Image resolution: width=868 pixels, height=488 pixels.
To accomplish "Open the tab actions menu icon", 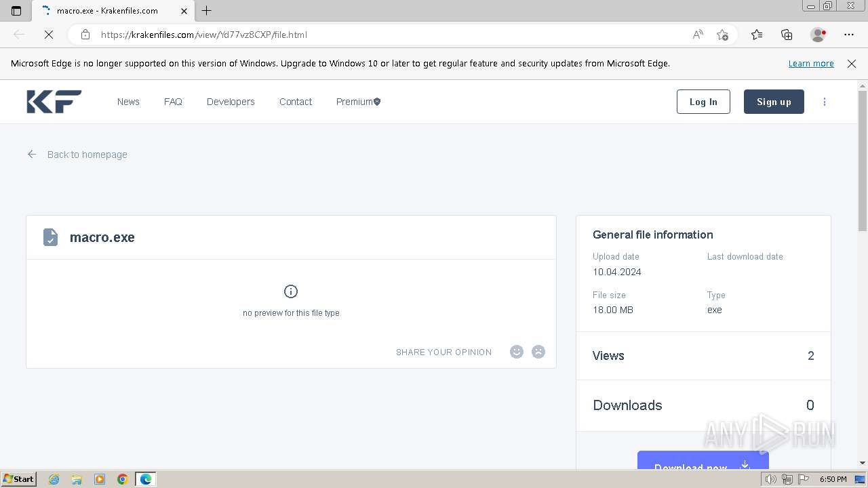I will [x=16, y=11].
